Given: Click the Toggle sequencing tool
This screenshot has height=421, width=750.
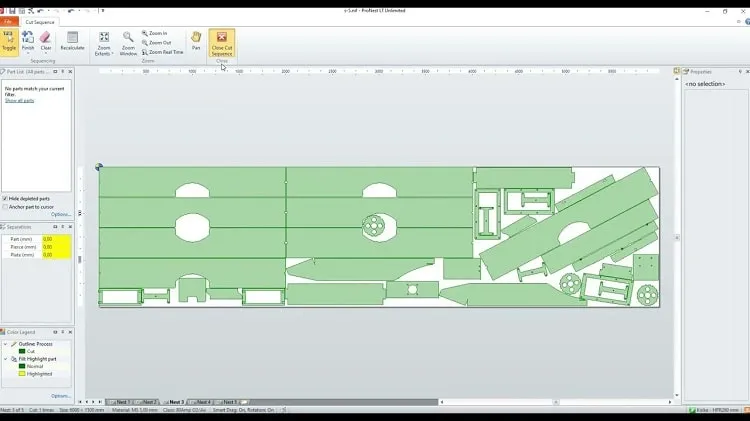Looking at the screenshot, I should [9, 42].
